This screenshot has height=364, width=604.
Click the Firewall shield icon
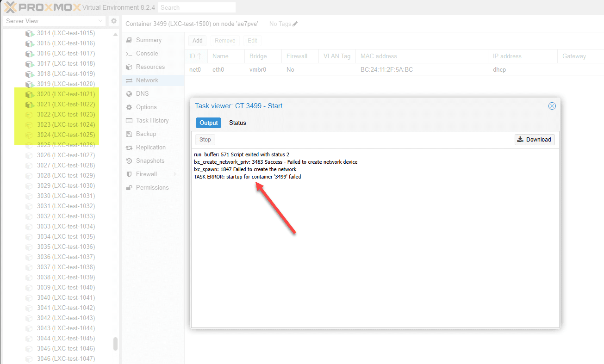click(x=129, y=174)
